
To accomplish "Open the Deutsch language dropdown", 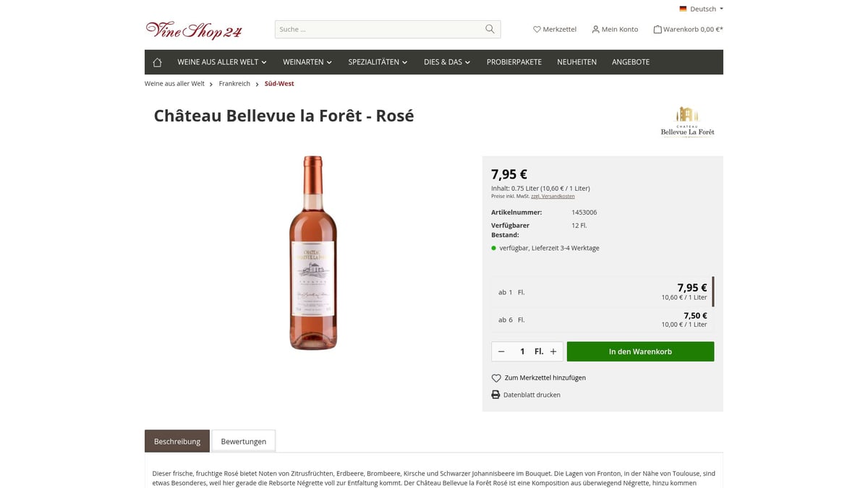I will click(x=701, y=9).
